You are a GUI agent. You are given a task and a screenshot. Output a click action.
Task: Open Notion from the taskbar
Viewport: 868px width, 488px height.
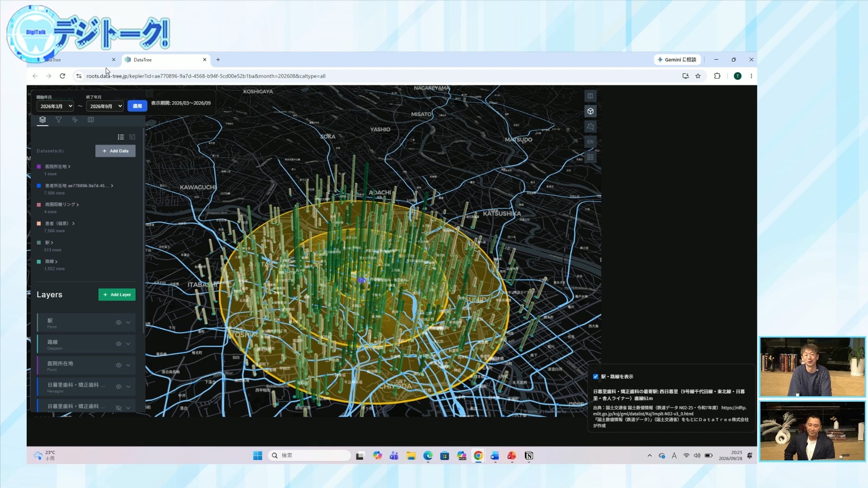click(x=529, y=455)
